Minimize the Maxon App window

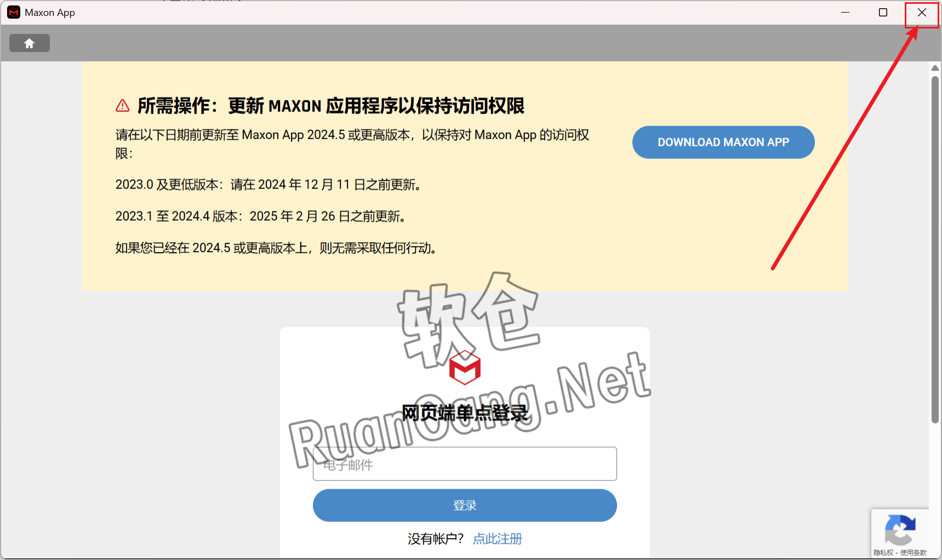pyautogui.click(x=846, y=12)
